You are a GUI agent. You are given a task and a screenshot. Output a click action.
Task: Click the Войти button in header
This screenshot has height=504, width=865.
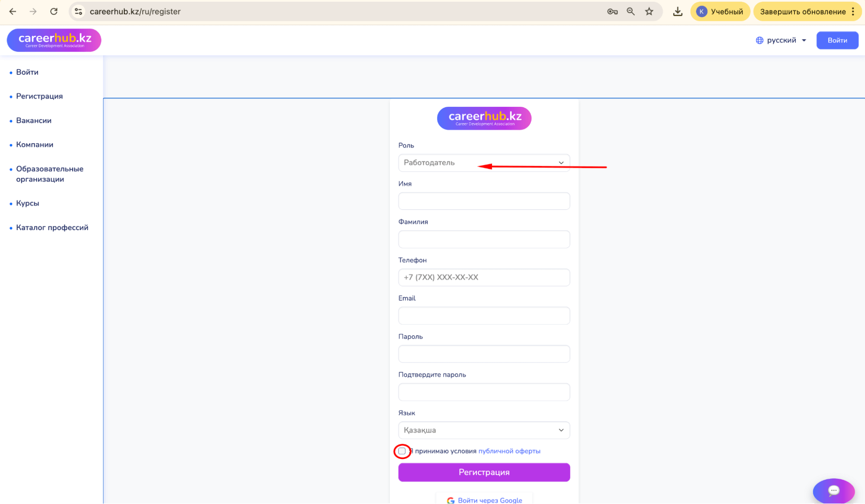837,40
